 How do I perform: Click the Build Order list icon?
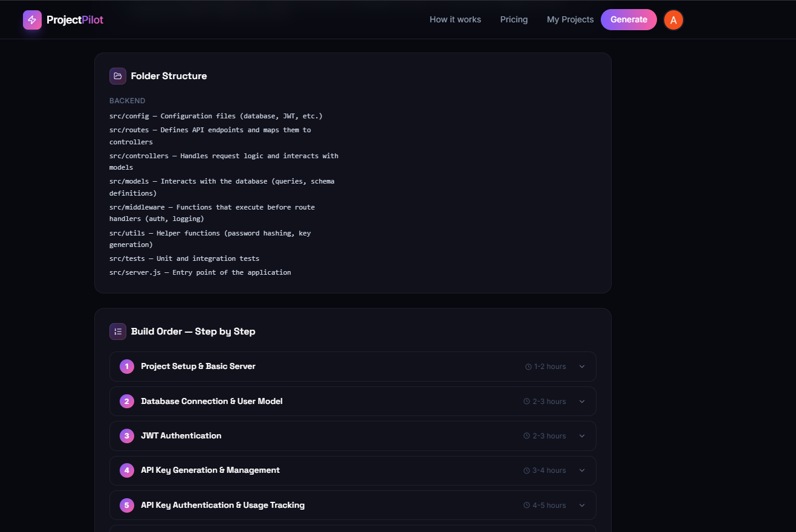tap(118, 332)
